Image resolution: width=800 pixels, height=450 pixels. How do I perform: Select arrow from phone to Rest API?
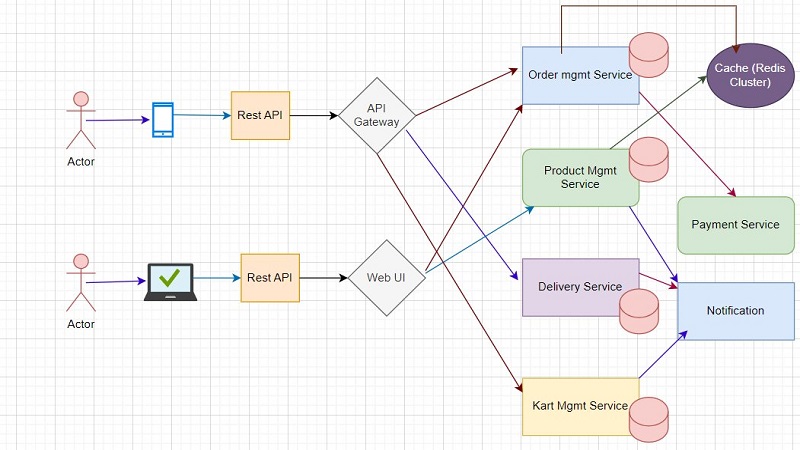(202, 115)
